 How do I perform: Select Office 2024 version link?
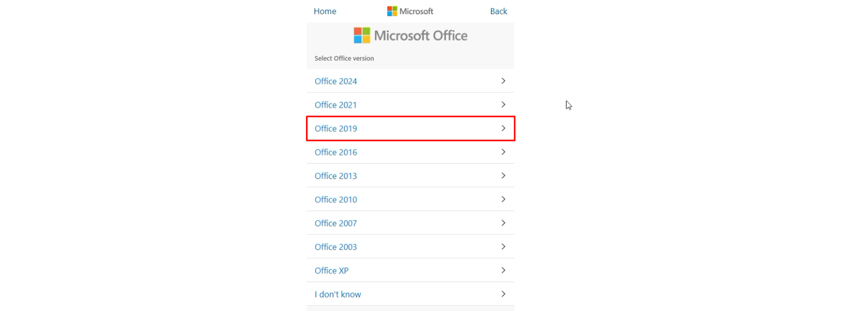click(x=336, y=81)
